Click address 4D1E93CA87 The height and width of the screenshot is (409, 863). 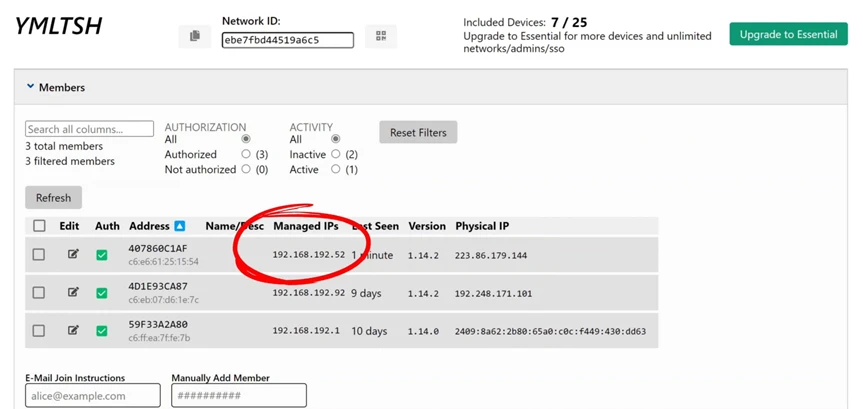[x=158, y=286]
